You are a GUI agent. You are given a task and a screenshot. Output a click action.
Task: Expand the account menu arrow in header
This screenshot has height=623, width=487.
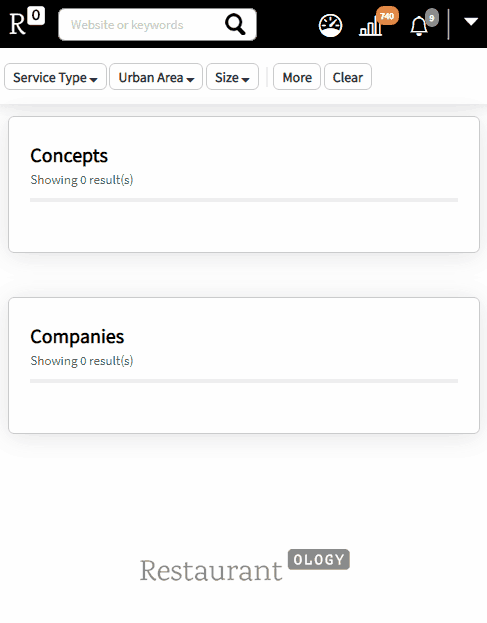point(471,21)
